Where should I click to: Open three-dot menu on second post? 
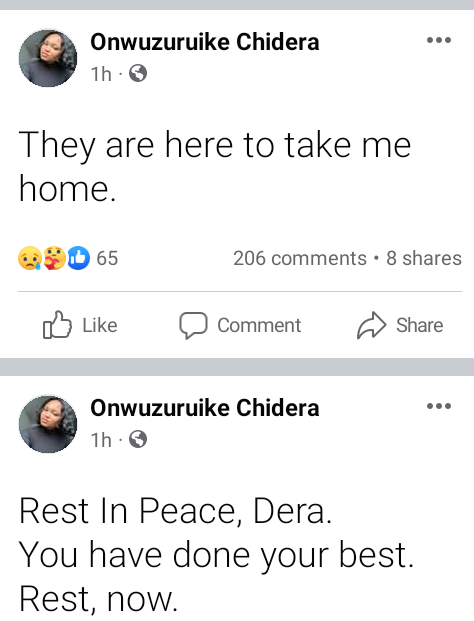(439, 406)
